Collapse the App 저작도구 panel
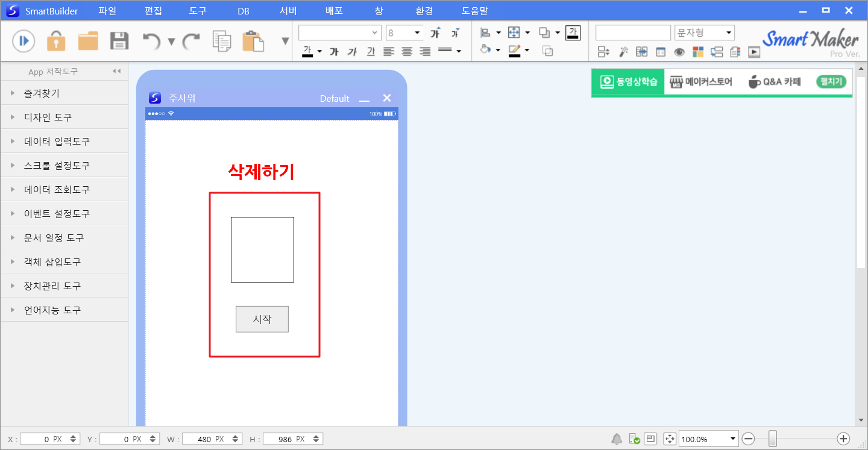Image resolution: width=868 pixels, height=450 pixels. pyautogui.click(x=117, y=71)
